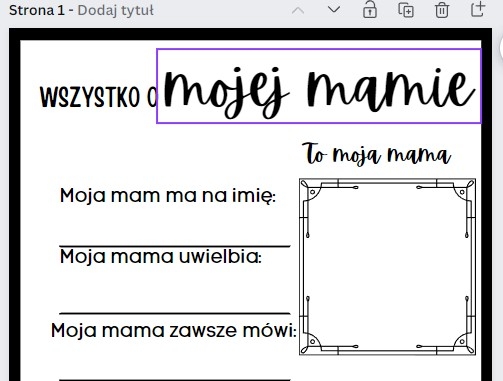503x381 pixels.
Task: Edit the 'Dodaj tytuł' page title field
Action: [x=115, y=11]
